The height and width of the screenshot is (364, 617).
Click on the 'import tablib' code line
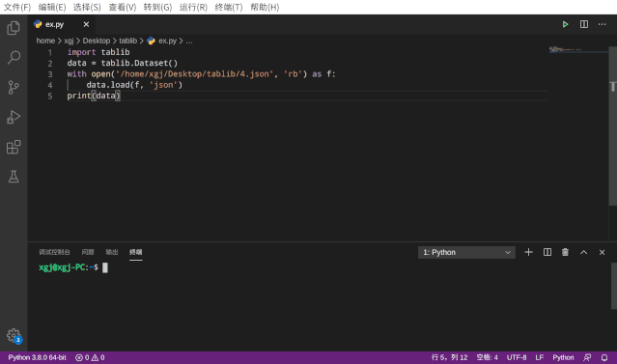[x=98, y=52]
